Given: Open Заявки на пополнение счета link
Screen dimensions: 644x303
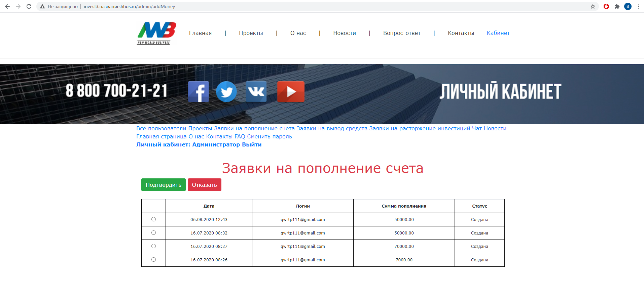Looking at the screenshot, I should tap(254, 128).
